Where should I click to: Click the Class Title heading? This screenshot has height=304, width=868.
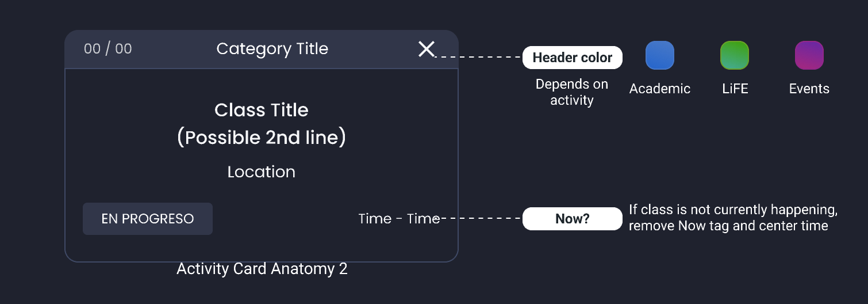[262, 110]
